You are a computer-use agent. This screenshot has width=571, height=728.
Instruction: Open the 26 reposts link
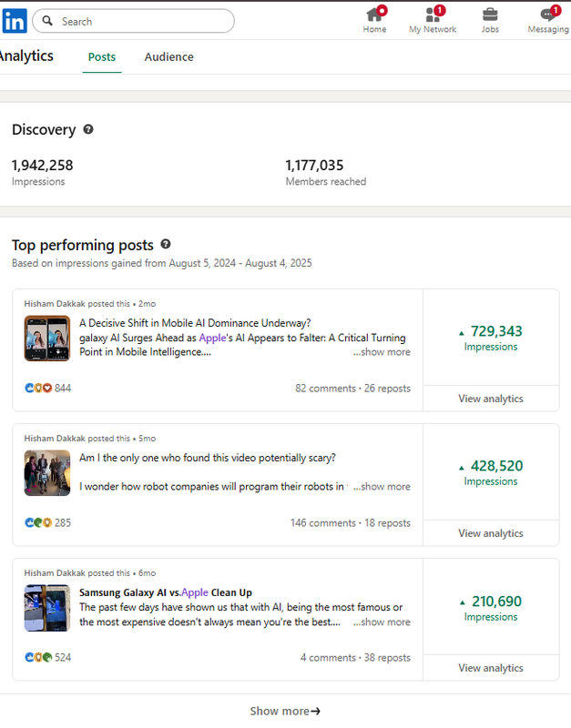coord(387,389)
